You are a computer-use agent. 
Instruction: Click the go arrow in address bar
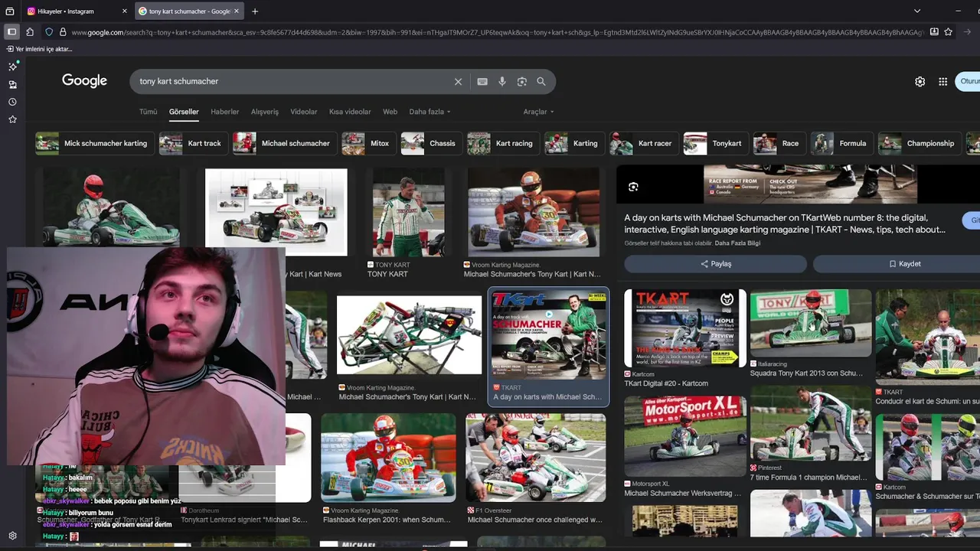(x=968, y=32)
